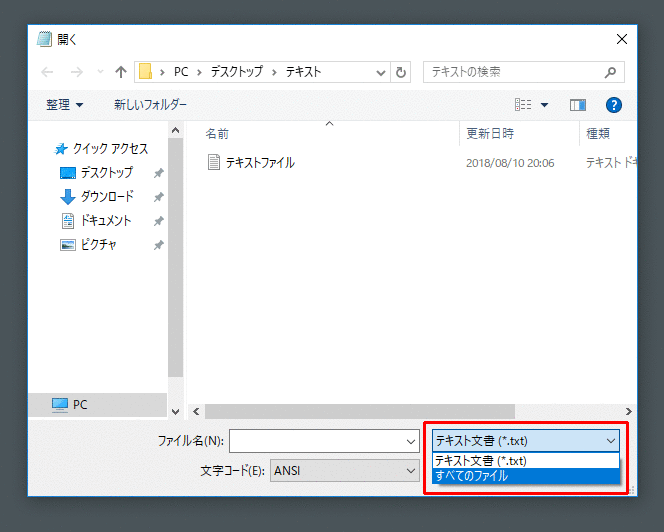Open the 文字コード ANSI dropdown
The height and width of the screenshot is (532, 664).
[345, 471]
